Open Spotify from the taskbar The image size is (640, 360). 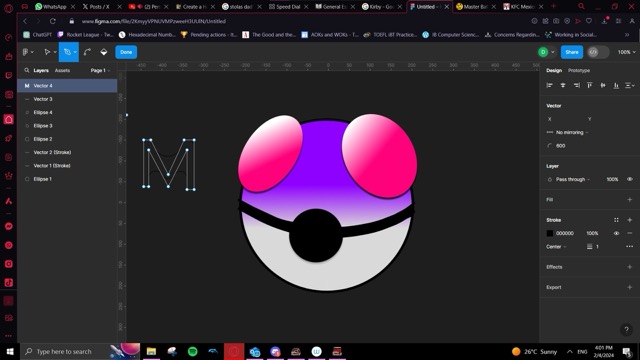tap(193, 351)
